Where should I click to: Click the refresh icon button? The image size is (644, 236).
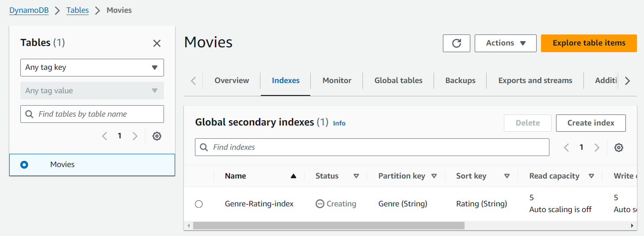pyautogui.click(x=456, y=43)
